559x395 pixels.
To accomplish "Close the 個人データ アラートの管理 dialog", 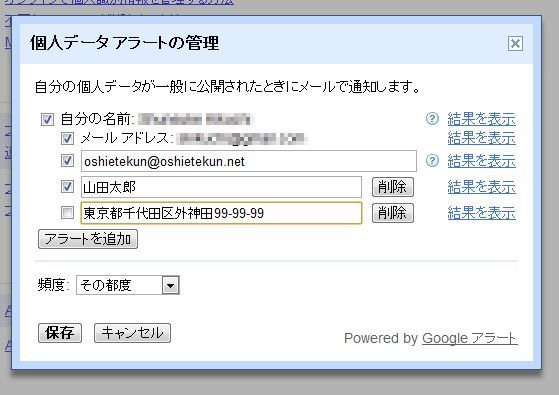I will point(515,43).
